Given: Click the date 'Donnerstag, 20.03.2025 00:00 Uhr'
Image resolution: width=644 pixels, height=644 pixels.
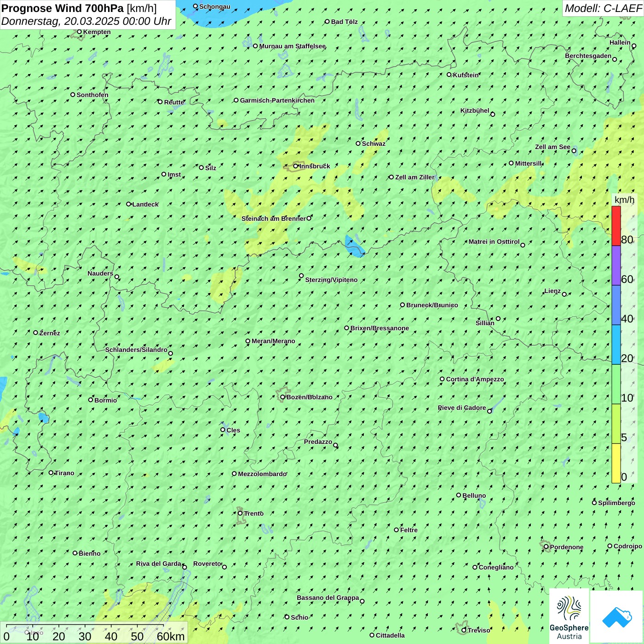Looking at the screenshot, I should pos(86,21).
